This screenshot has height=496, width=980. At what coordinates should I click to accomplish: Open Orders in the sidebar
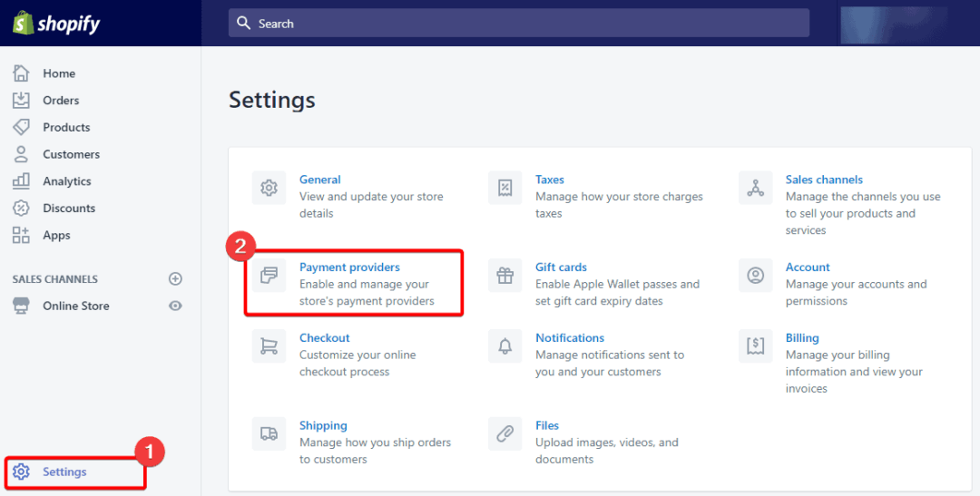click(61, 101)
